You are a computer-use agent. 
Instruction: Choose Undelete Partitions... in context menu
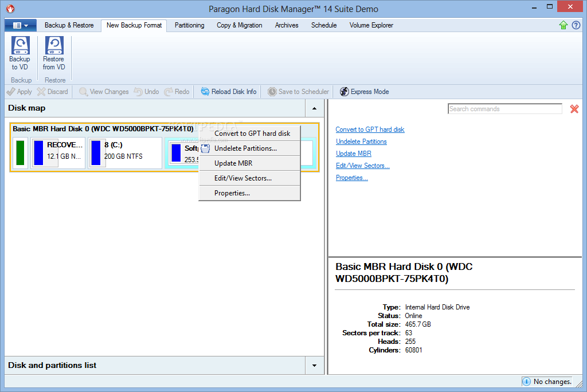pos(250,148)
